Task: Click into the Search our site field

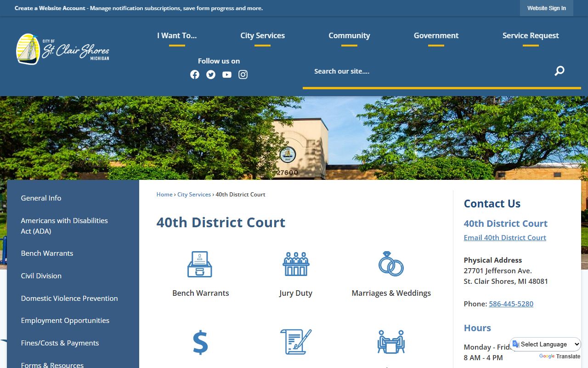Action: [427, 71]
